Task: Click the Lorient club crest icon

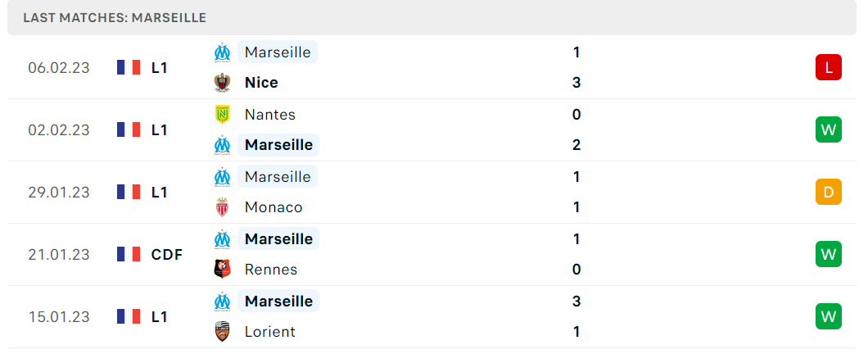Action: (x=222, y=331)
